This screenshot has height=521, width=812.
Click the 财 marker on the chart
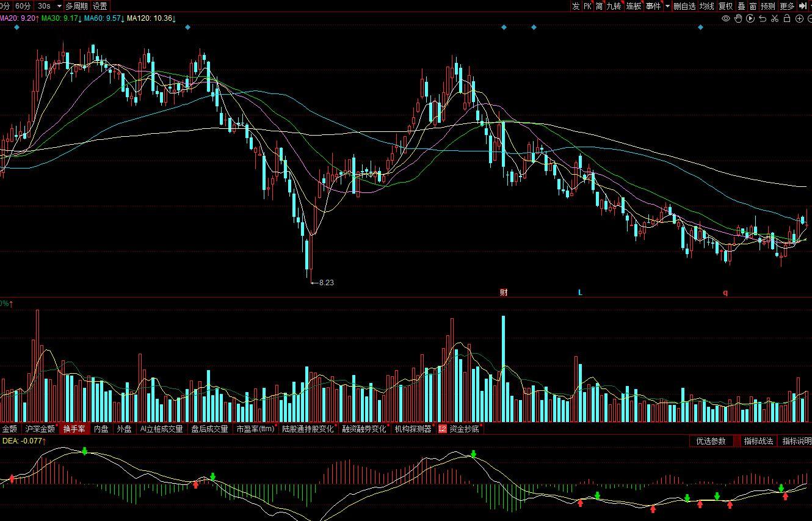pyautogui.click(x=504, y=293)
